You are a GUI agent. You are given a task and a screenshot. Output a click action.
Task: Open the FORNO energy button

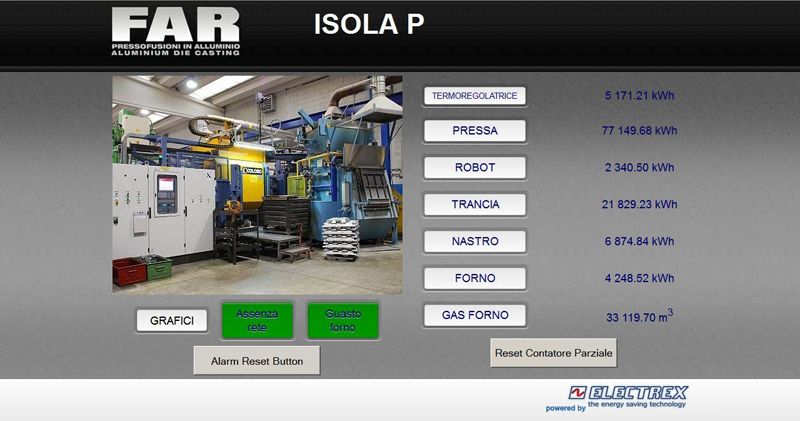[475, 278]
